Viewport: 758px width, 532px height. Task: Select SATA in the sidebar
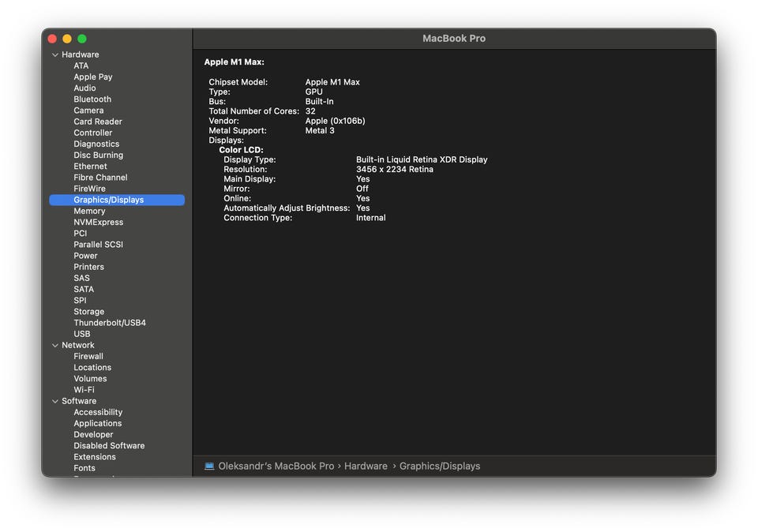pos(84,289)
